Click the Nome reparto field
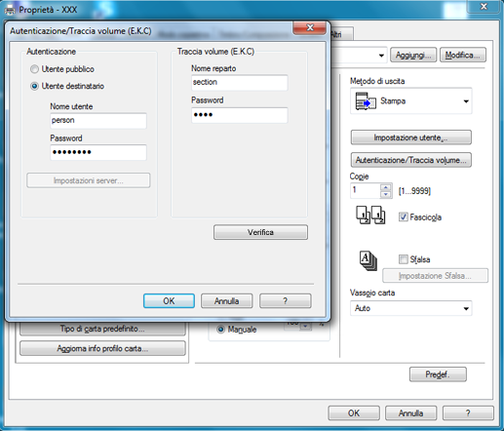504x431 pixels. pyautogui.click(x=240, y=82)
